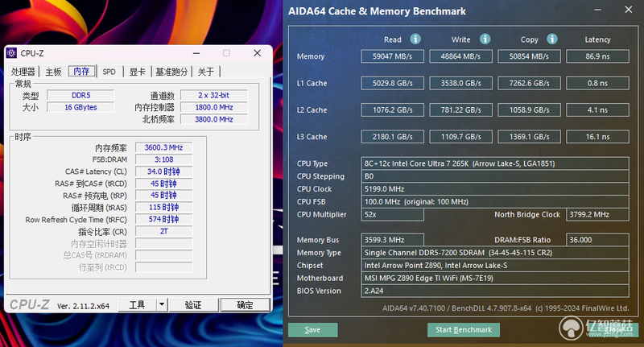644x347 pixels.
Task: Switch to the 显卡 tab
Action: [x=137, y=72]
